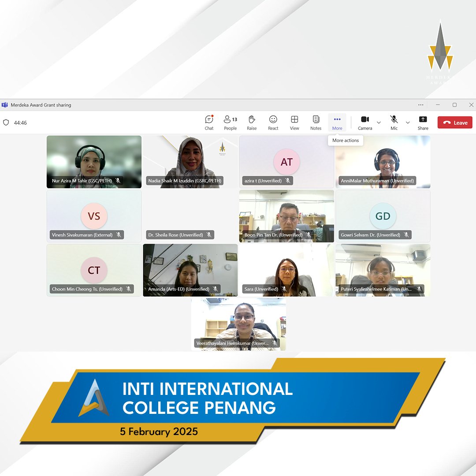The width and height of the screenshot is (476, 476).
Task: Click the Teams logo in title bar
Action: [x=4, y=105]
